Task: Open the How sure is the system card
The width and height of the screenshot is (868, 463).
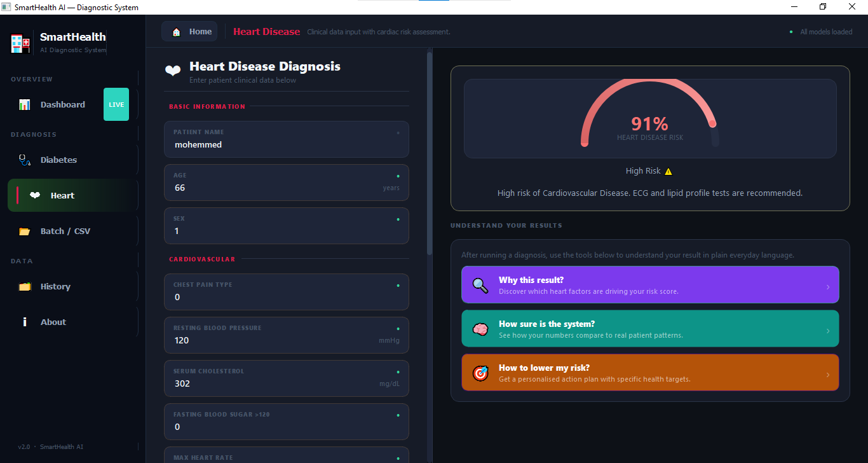Action: click(650, 329)
